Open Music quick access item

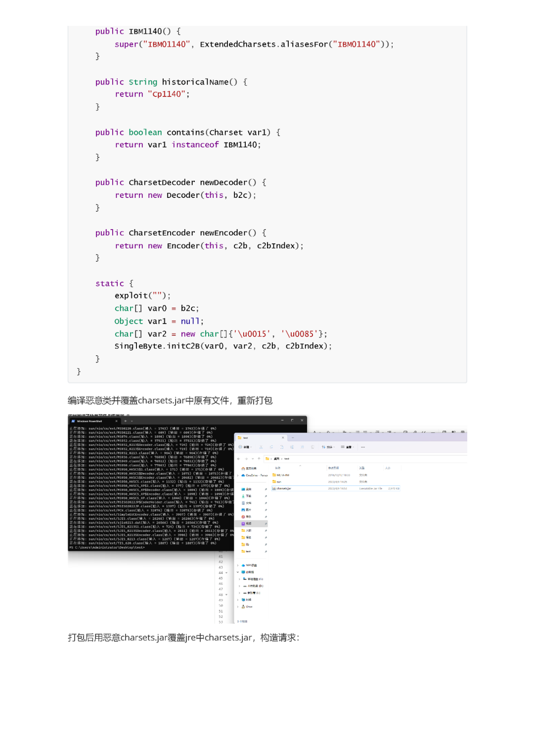pos(247,517)
